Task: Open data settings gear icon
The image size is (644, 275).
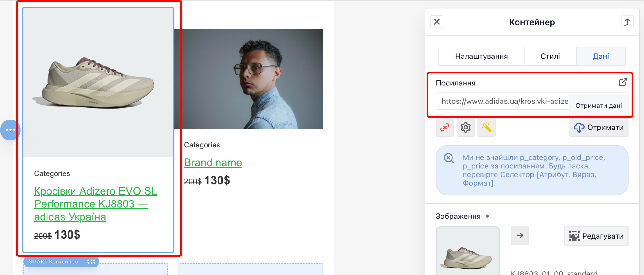Action: pos(465,128)
